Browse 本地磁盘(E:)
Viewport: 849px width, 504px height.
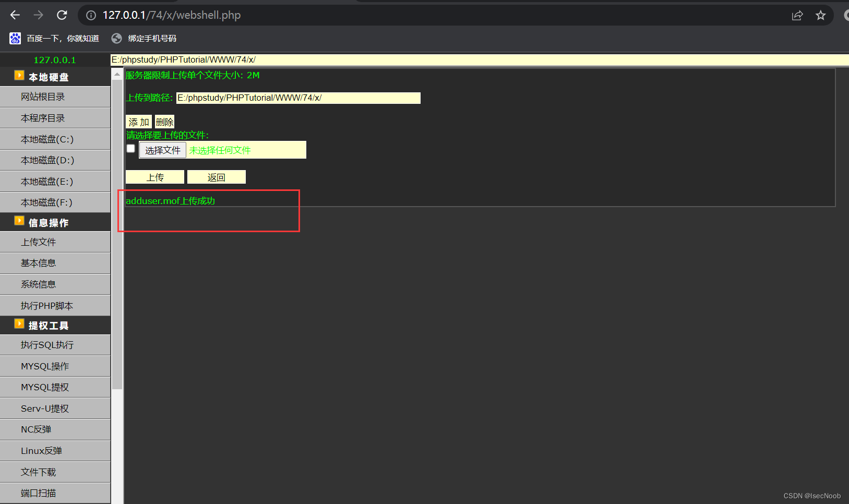(55, 182)
